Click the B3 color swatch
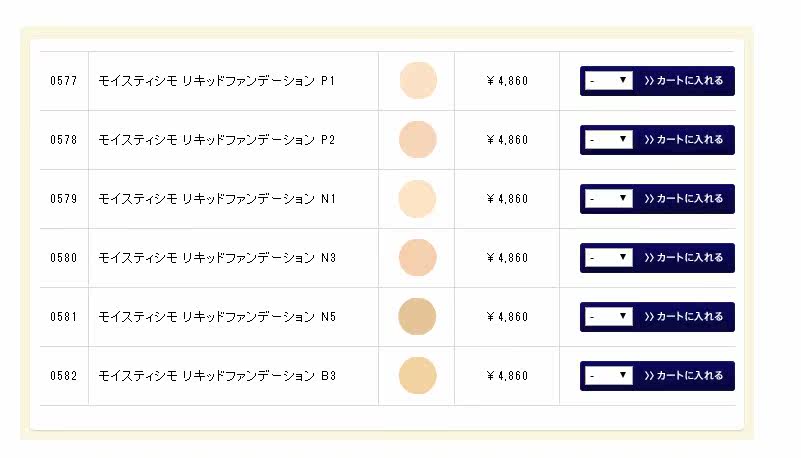The width and height of the screenshot is (801, 458). coord(417,375)
